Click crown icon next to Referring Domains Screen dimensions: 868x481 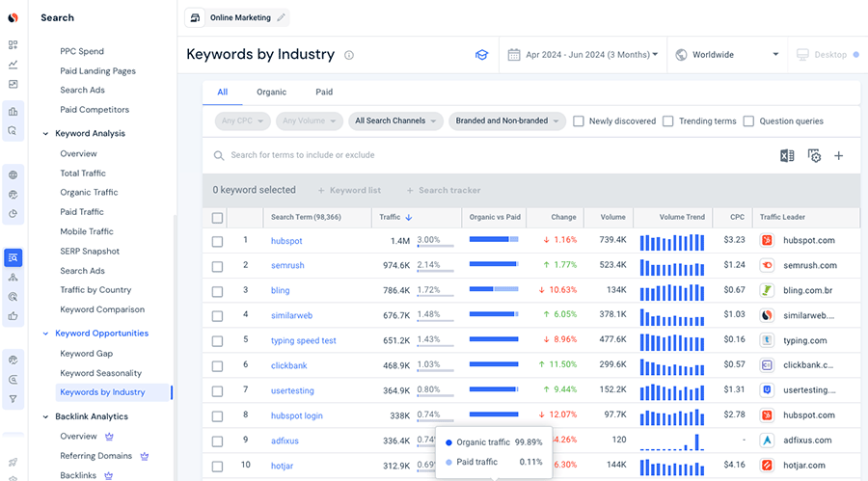click(x=145, y=456)
